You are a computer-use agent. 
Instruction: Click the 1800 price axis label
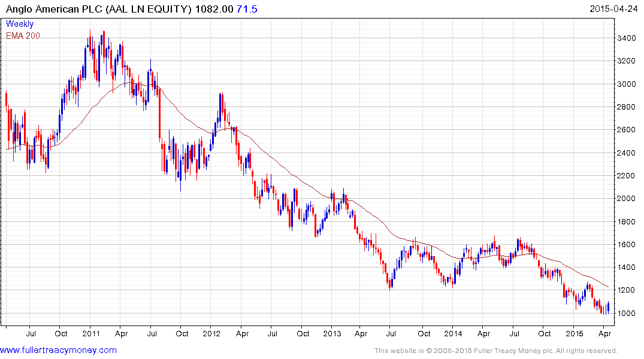[627, 222]
